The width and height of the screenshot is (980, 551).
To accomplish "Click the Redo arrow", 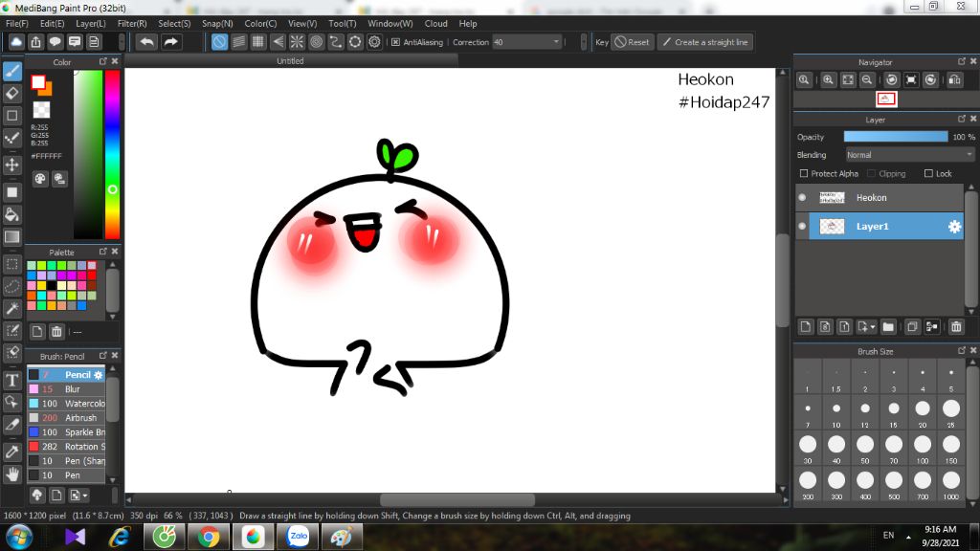I will pyautogui.click(x=170, y=42).
